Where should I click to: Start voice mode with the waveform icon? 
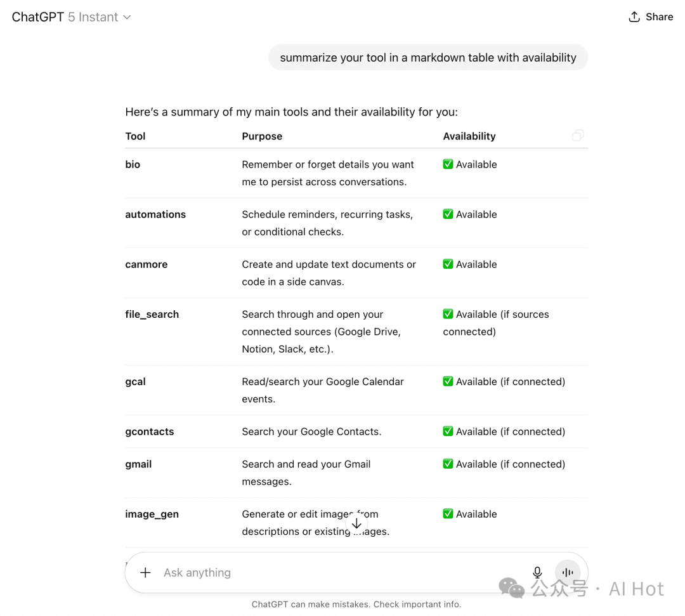pos(567,572)
